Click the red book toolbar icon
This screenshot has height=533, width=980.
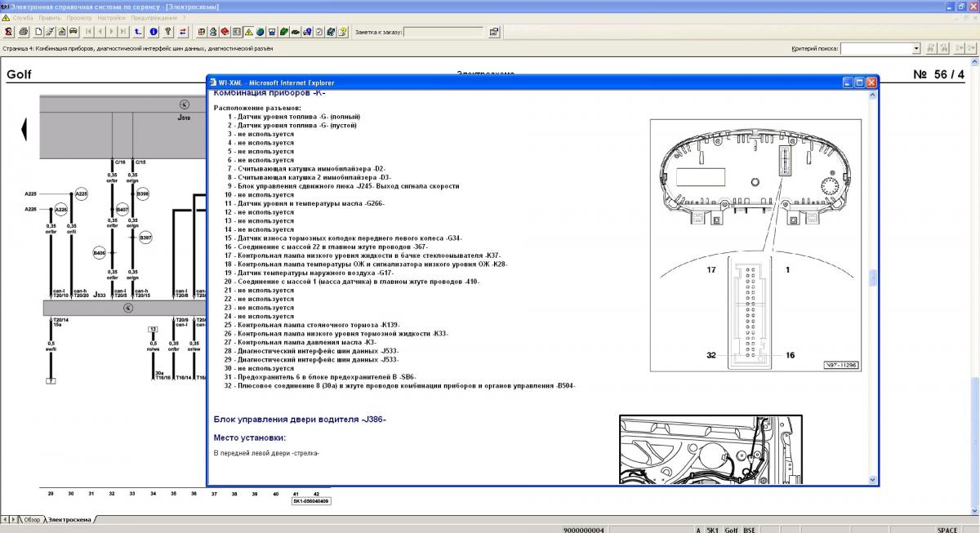[x=225, y=33]
